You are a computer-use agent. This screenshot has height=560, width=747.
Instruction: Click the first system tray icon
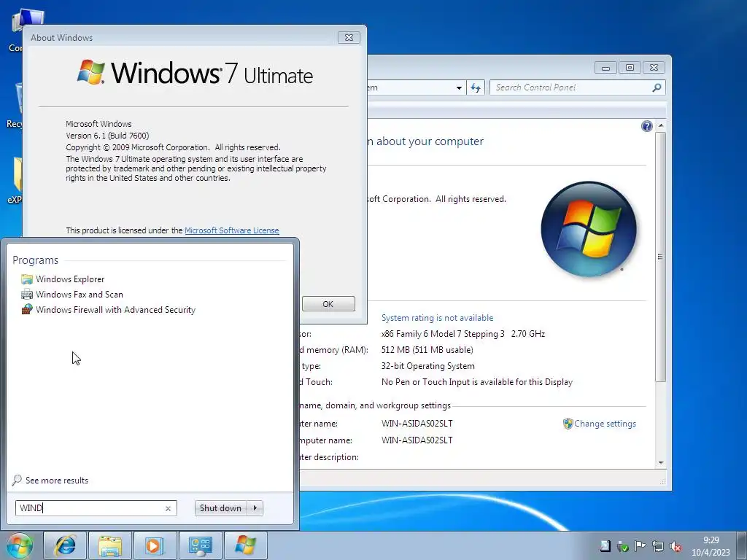(x=605, y=545)
